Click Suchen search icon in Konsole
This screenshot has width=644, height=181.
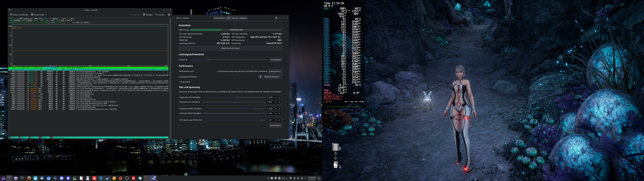tap(156, 15)
